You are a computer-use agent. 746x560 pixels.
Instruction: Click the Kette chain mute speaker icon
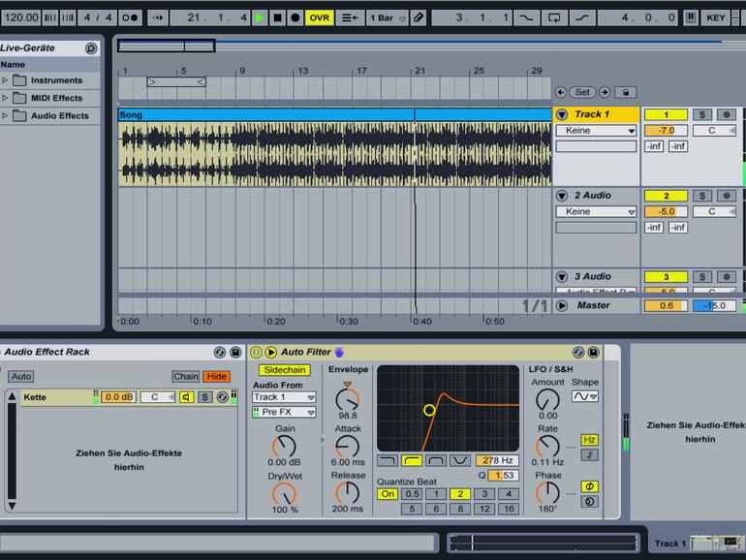(187, 397)
